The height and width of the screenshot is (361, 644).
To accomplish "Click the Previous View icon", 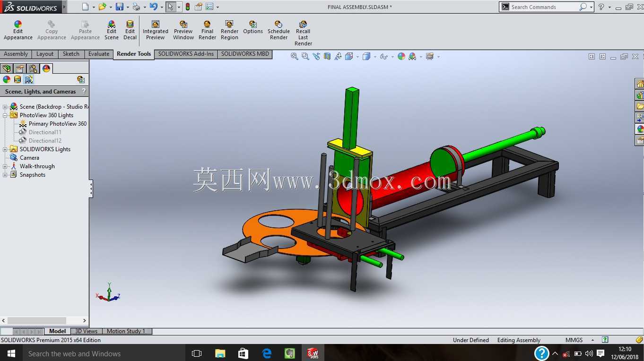I will click(316, 56).
